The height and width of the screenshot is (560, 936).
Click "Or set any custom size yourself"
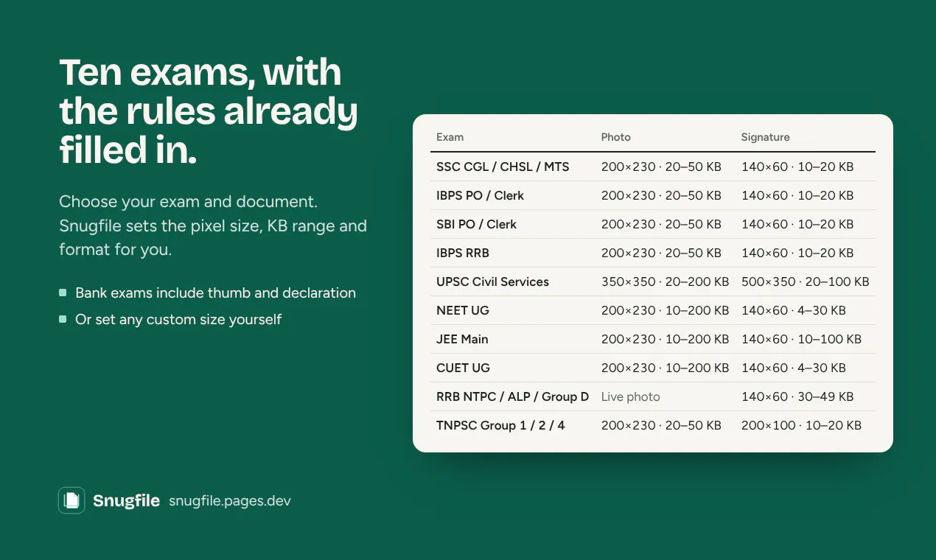pos(178,319)
